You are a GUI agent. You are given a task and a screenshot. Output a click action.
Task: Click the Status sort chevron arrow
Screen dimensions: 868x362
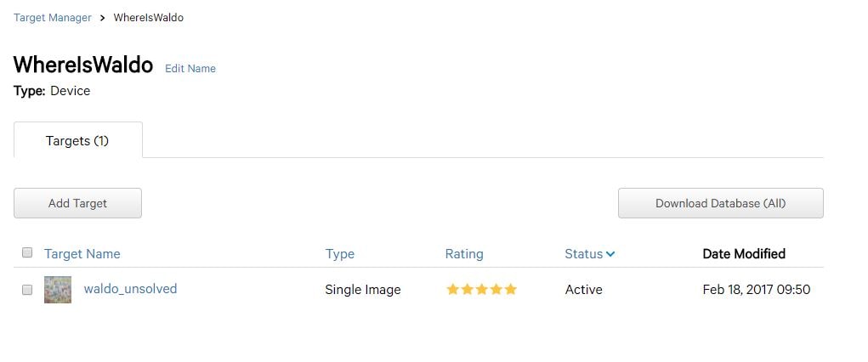pos(610,254)
